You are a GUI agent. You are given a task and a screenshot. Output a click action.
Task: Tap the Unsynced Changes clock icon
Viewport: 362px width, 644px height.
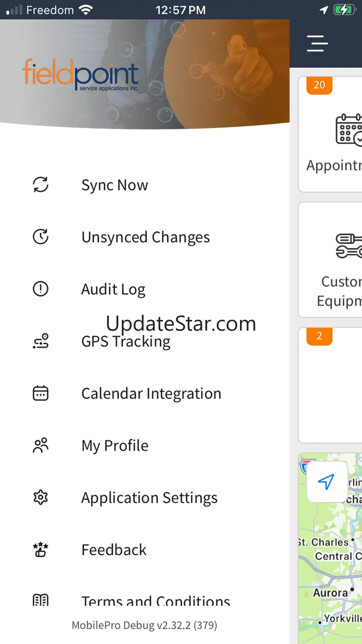click(41, 237)
